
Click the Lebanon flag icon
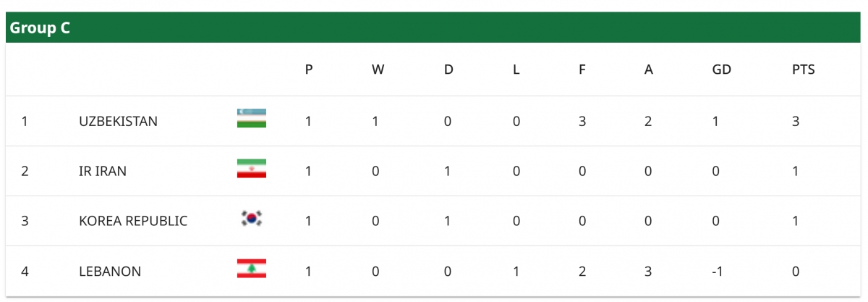tap(251, 269)
